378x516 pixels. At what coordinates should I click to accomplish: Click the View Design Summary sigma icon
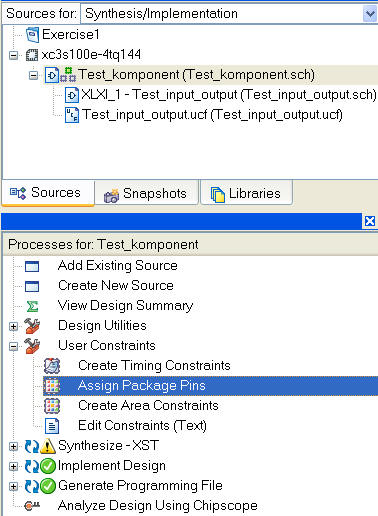click(x=32, y=306)
